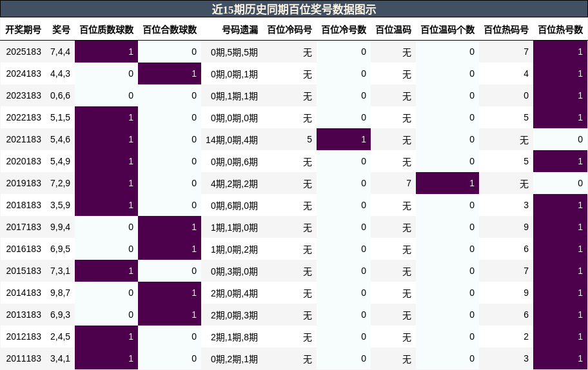This screenshot has width=588, height=370.
Task: Select period cell 2024183
Action: (24, 73)
